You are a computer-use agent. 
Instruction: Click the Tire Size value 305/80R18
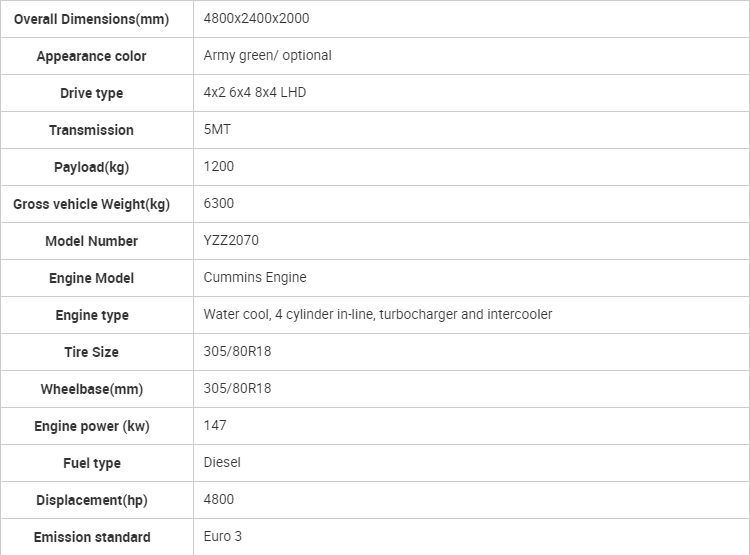(x=237, y=352)
